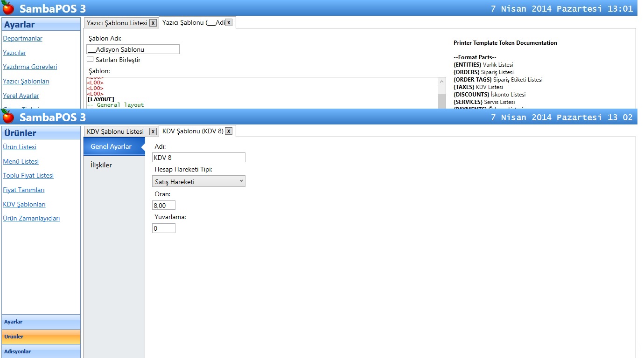Image resolution: width=644 pixels, height=358 pixels.
Task: Open the Yazdırma Görevleri link
Action: pos(30,67)
